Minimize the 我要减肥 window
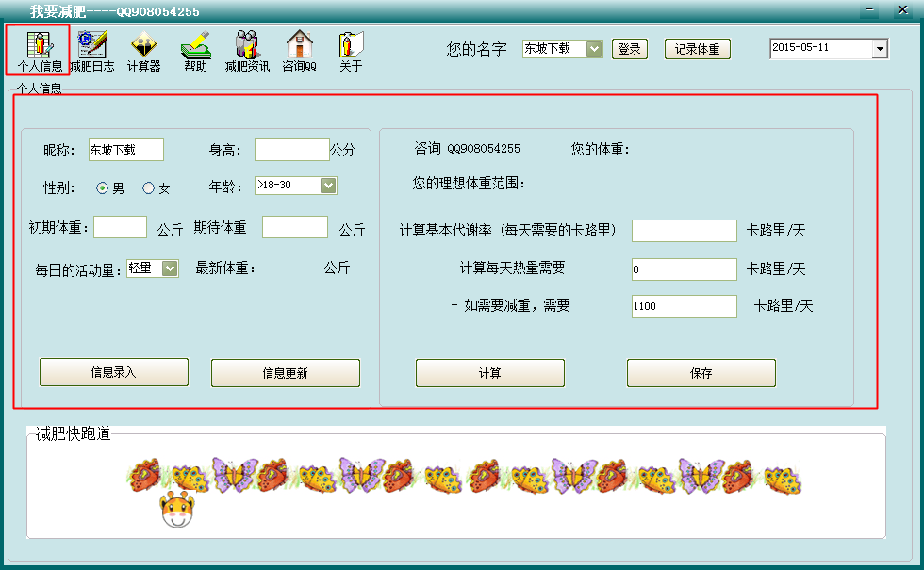The height and width of the screenshot is (570, 924). click(869, 10)
